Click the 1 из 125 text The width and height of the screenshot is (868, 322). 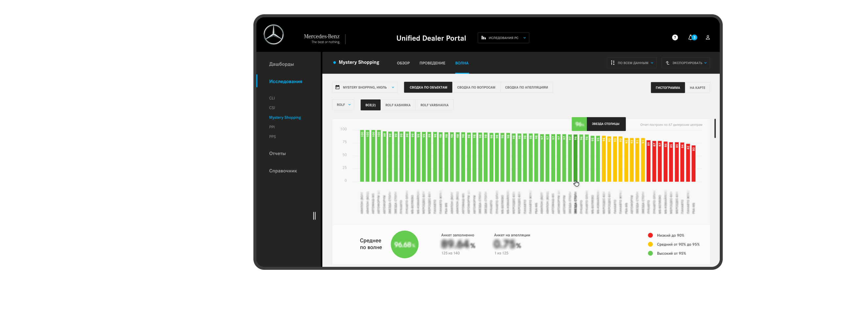(x=501, y=253)
